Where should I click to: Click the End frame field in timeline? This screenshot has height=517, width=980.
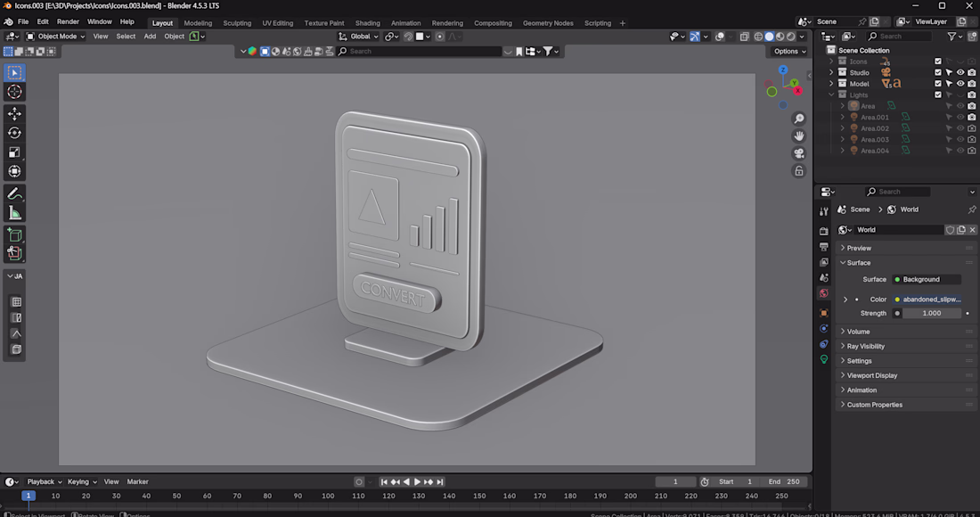785,481
